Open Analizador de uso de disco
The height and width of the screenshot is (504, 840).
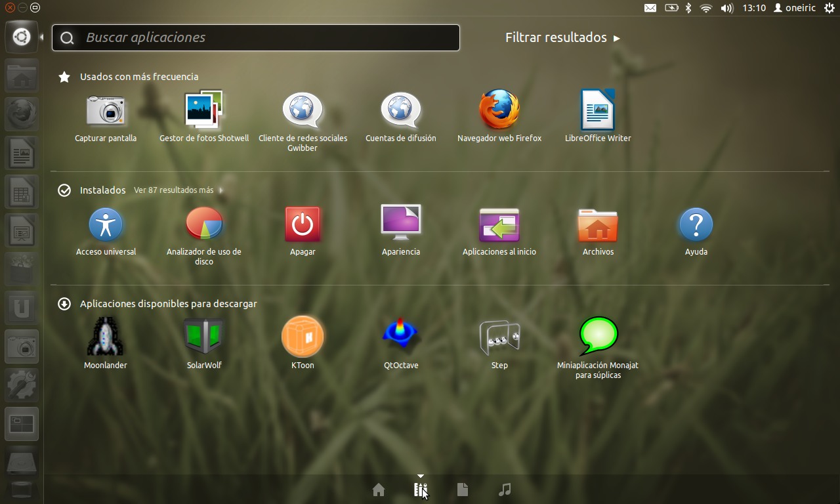pos(204,224)
